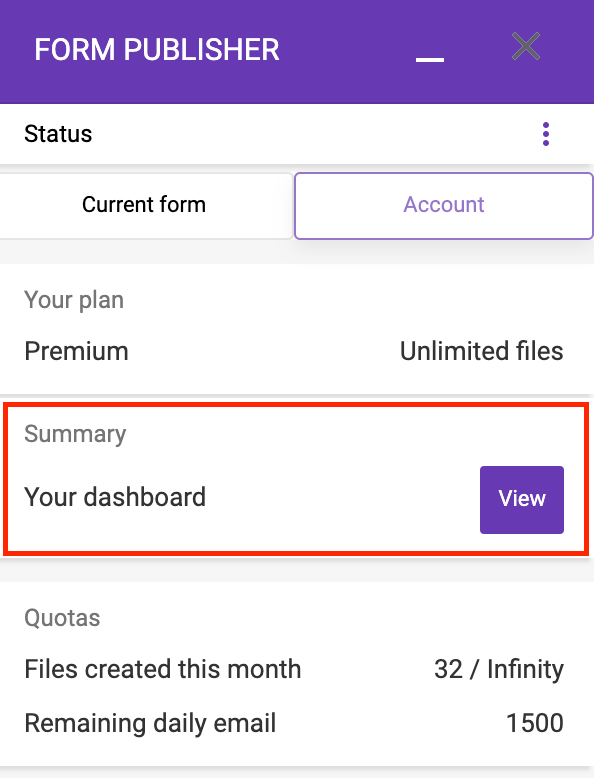Select the Quotas section heading

pyautogui.click(x=62, y=618)
